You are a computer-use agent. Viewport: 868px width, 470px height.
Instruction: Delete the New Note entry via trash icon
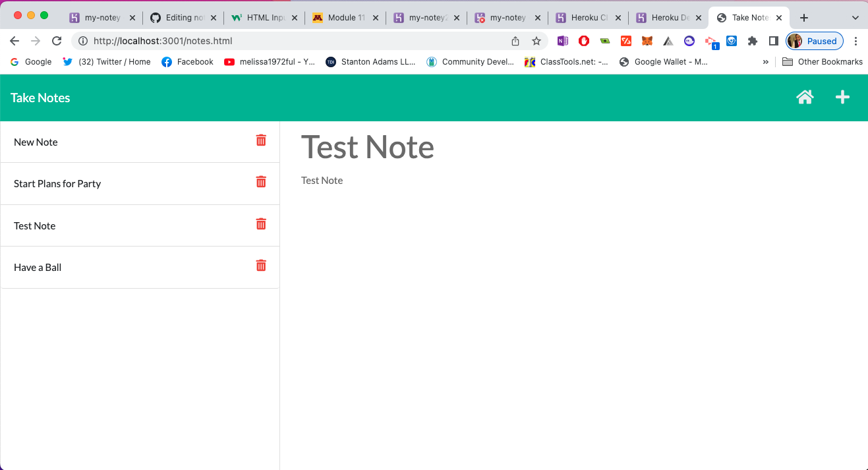[261, 140]
